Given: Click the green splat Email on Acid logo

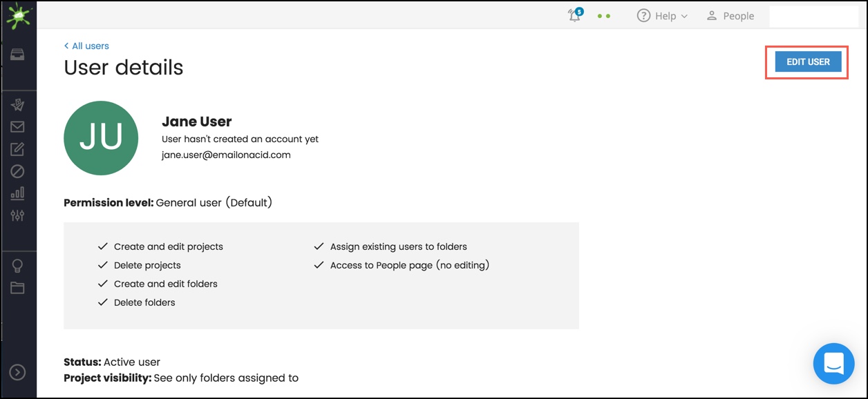Looking at the screenshot, I should pyautogui.click(x=18, y=15).
